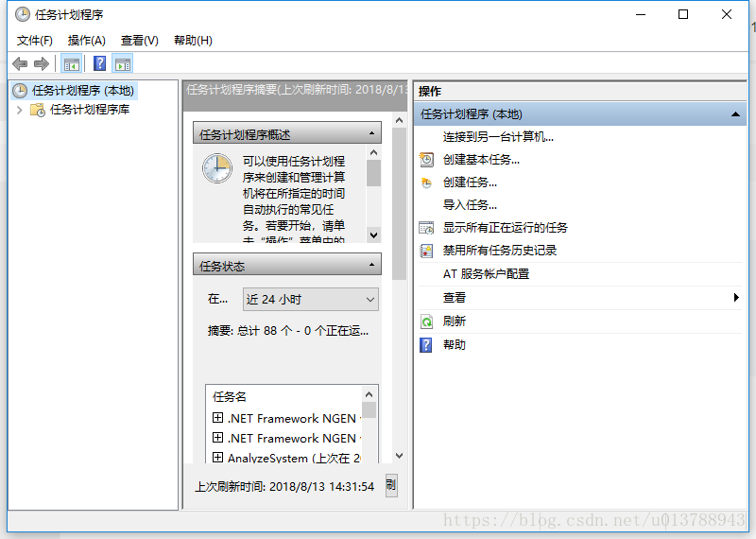Click 上次刷新时间: 2018/8/13 14:31:54 text
756x539 pixels.
click(x=284, y=486)
